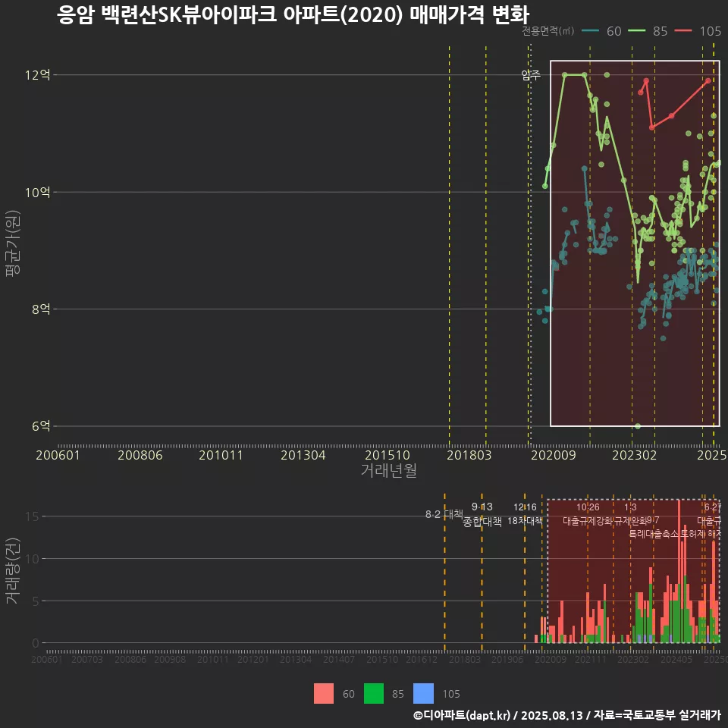Click the blue 105 swatch in bottom legend
This screenshot has height=728, width=728.
click(x=423, y=694)
